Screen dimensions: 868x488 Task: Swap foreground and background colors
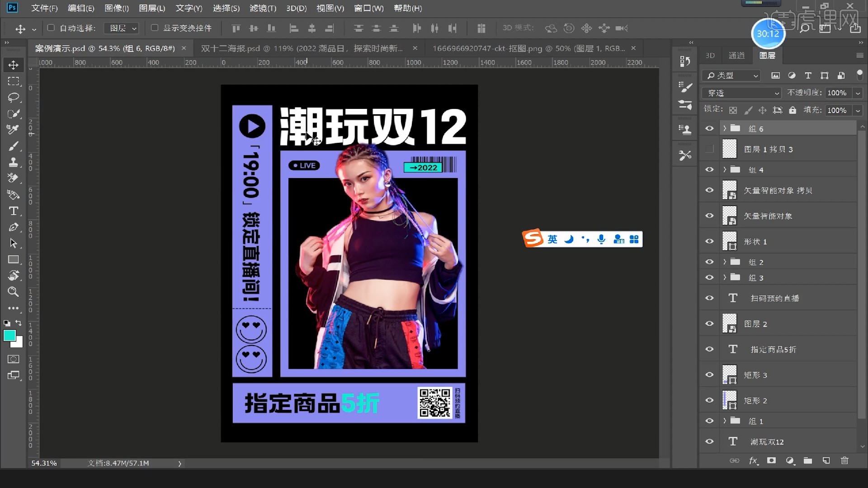tap(19, 323)
